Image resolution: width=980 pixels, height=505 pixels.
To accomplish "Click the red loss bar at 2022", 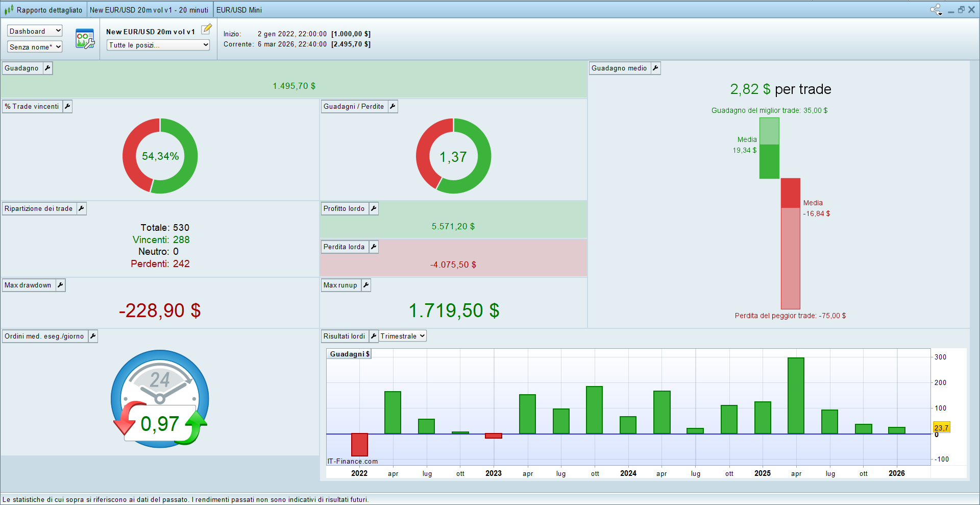I will (359, 444).
